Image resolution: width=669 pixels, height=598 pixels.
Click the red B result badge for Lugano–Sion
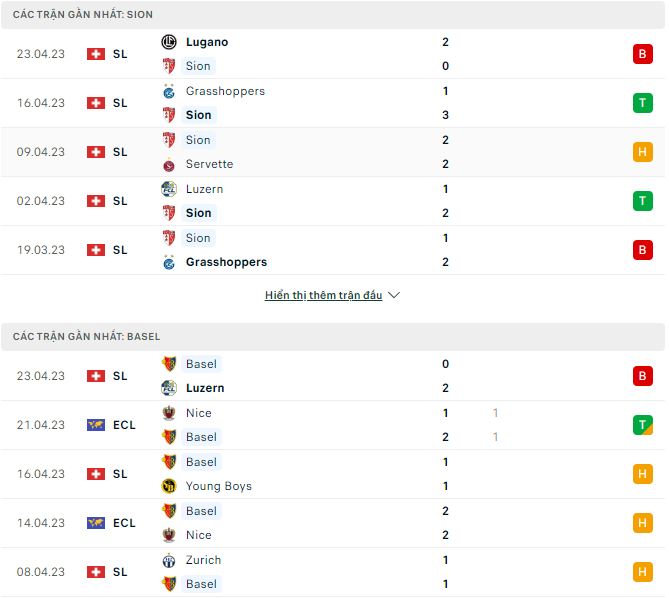[642, 54]
